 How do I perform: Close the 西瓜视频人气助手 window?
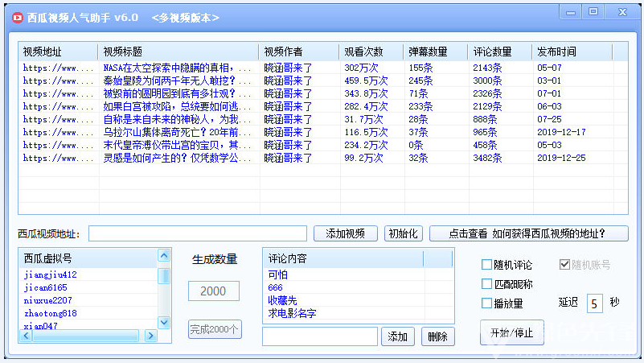(x=622, y=12)
